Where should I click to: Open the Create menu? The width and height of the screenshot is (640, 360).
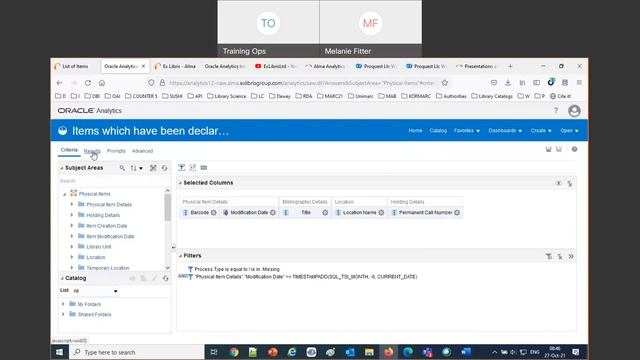tap(541, 131)
